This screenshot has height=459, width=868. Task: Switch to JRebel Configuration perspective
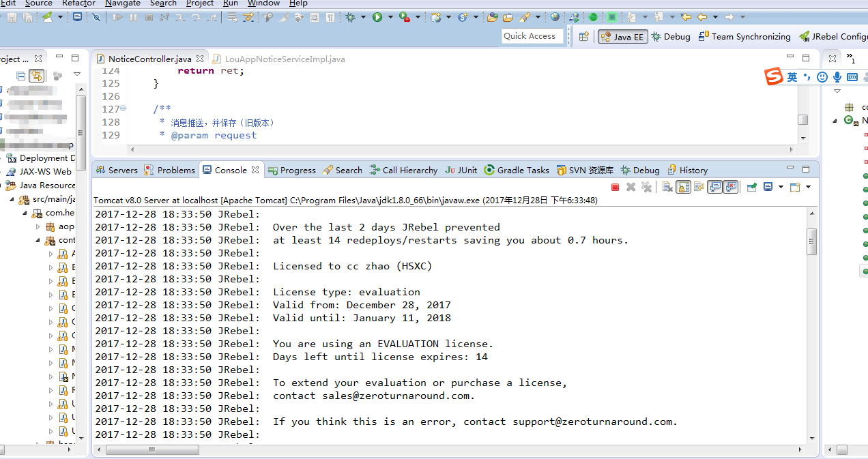[x=833, y=37]
